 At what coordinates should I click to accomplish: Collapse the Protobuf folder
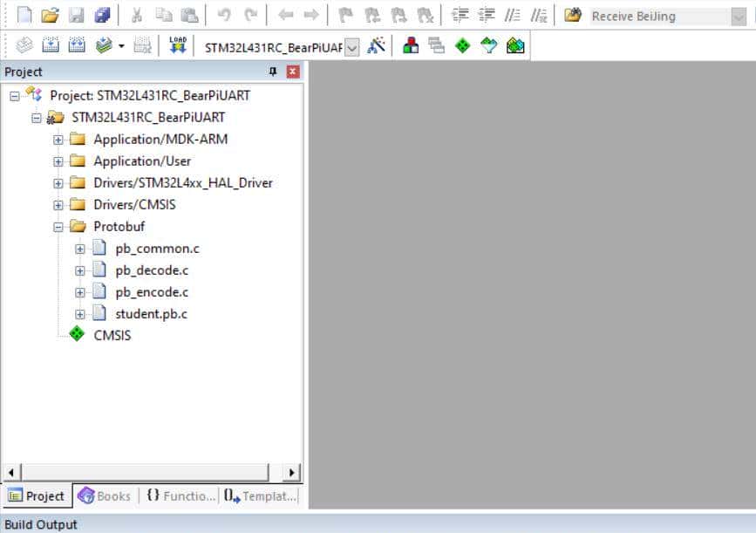58,227
